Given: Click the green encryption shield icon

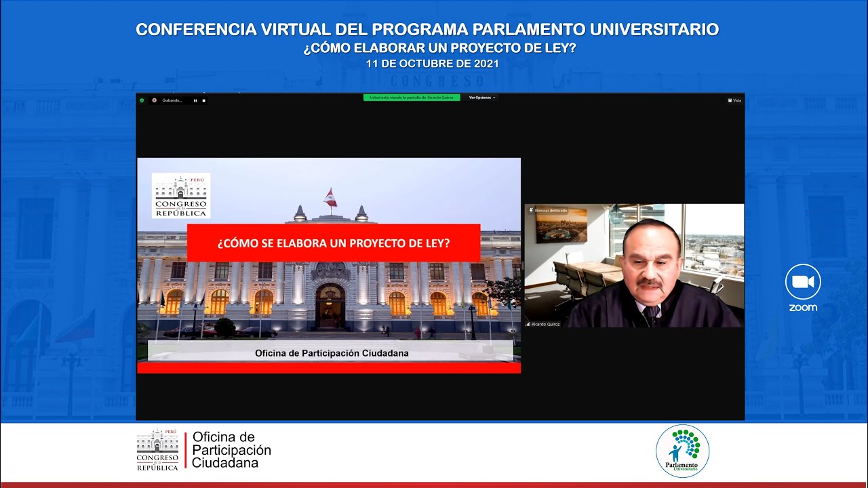Looking at the screenshot, I should click(142, 100).
